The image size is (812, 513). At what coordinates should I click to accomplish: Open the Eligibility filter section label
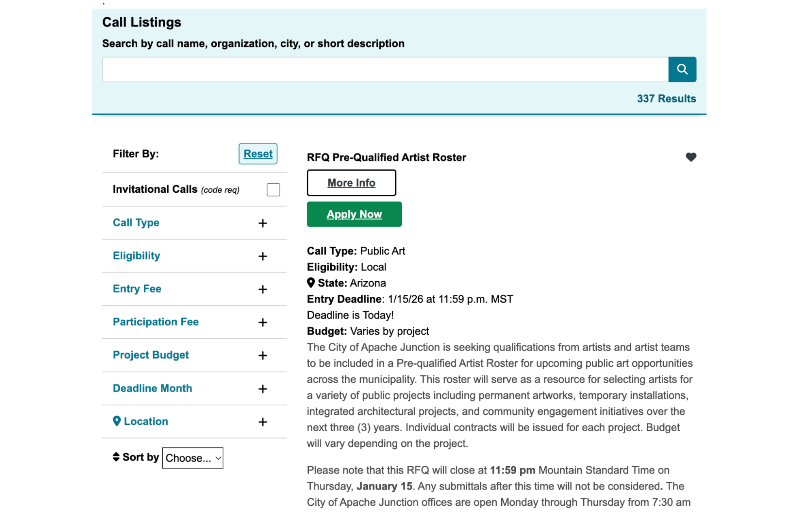pyautogui.click(x=136, y=256)
